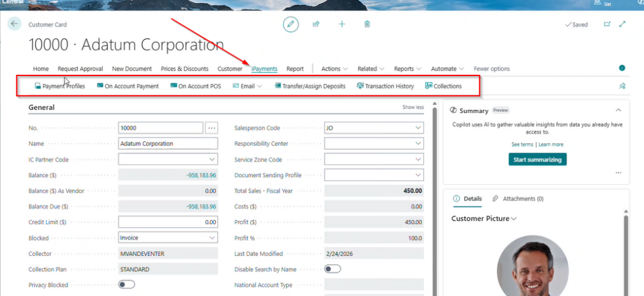Open the Home tab
The image size is (644, 296).
coord(41,69)
